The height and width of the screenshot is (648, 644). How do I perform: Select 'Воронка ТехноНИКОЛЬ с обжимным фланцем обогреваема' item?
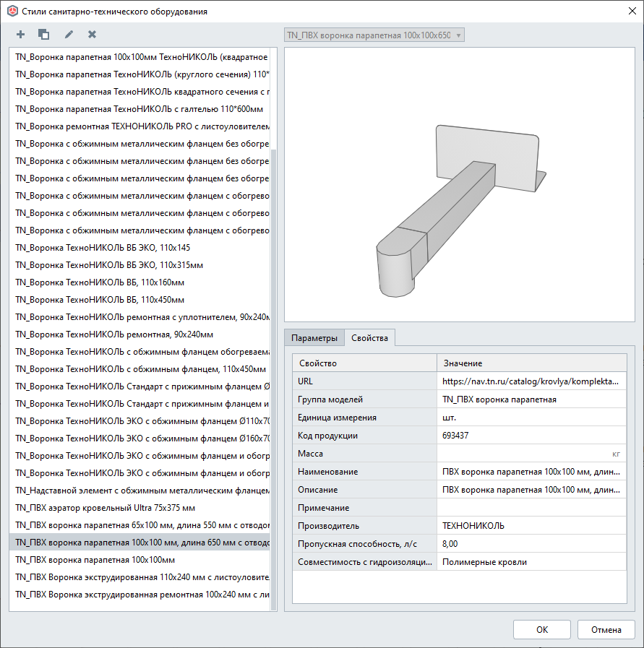coord(139,352)
